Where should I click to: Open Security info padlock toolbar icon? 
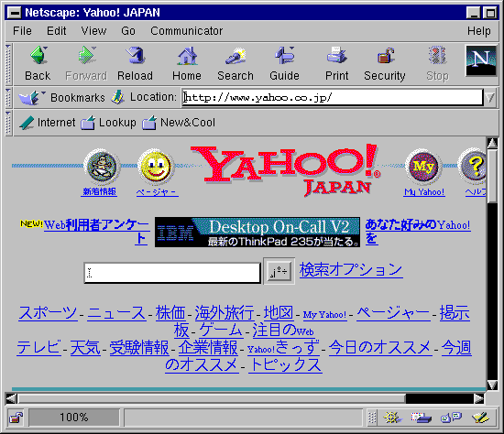(385, 56)
